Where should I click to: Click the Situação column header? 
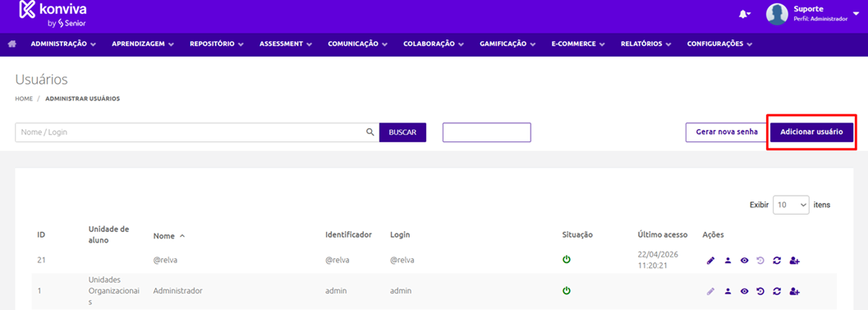577,234
